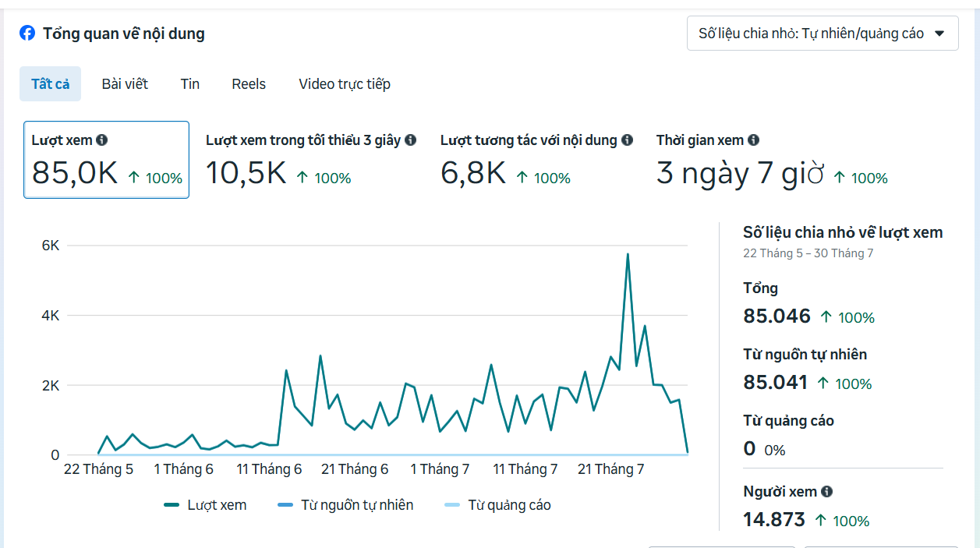Click the total value 85.046
The height and width of the screenshot is (548, 980).
tap(777, 316)
